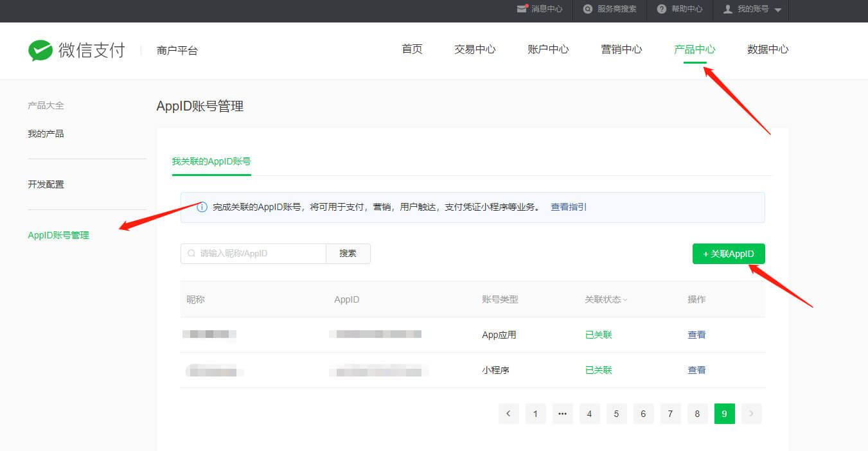Go to page 6
The height and width of the screenshot is (451, 868).
pyautogui.click(x=643, y=414)
